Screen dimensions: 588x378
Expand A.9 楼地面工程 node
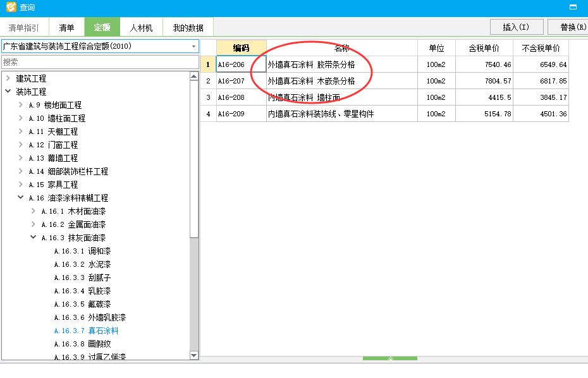coord(21,105)
